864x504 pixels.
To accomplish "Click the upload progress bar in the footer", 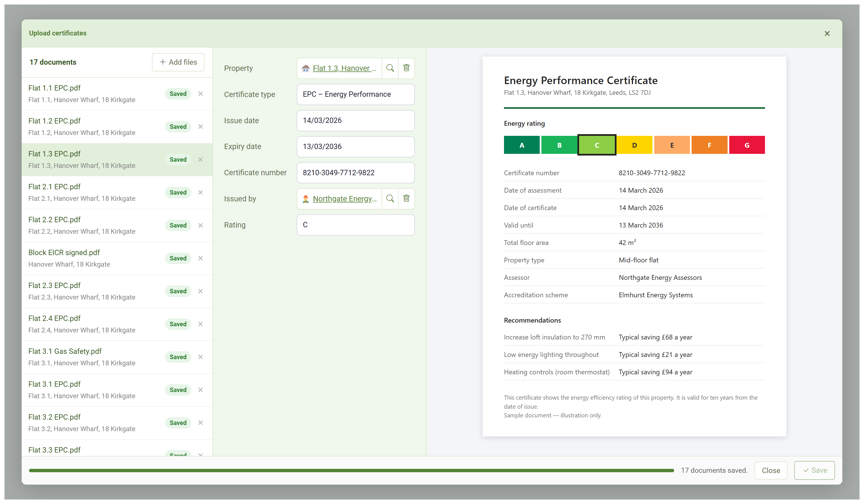I will (x=352, y=471).
